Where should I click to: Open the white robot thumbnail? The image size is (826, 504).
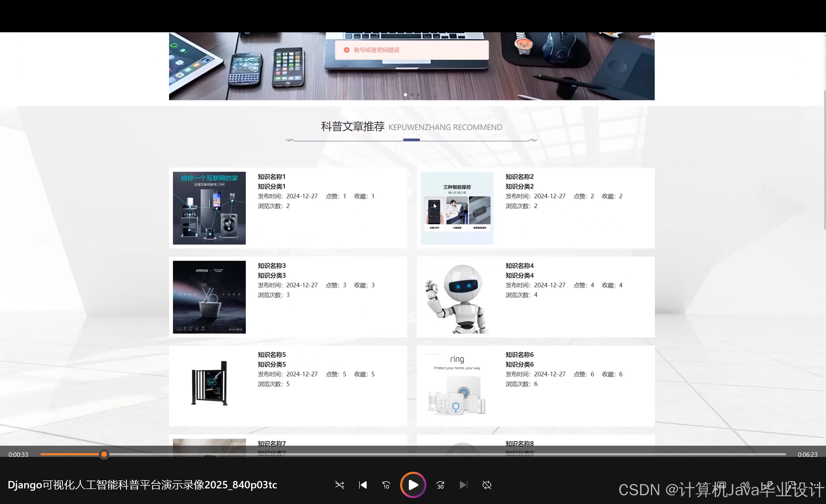click(457, 297)
